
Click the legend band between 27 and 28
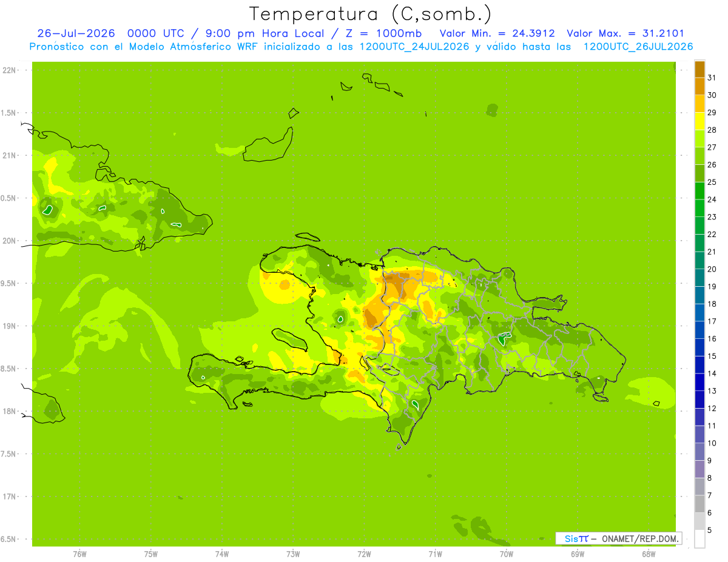coord(699,139)
